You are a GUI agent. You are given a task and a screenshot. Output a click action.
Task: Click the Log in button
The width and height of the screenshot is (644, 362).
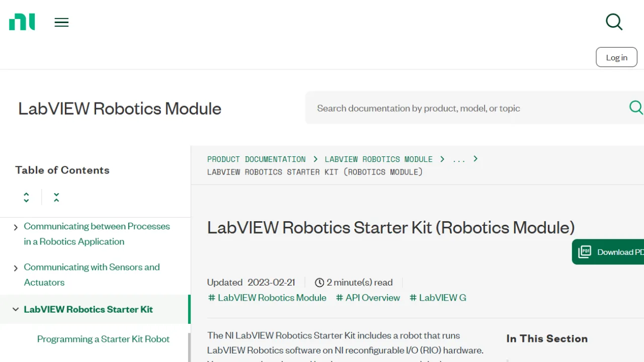(x=616, y=57)
